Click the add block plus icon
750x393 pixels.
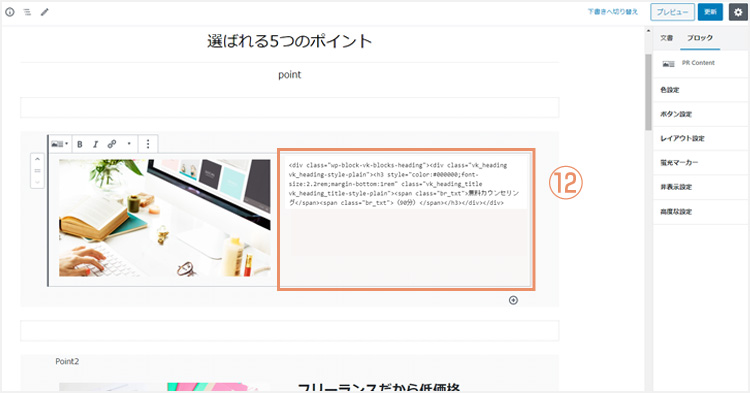point(513,300)
